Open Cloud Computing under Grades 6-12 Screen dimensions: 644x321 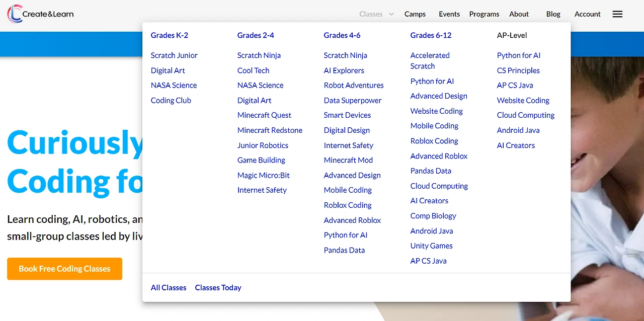[x=439, y=186]
